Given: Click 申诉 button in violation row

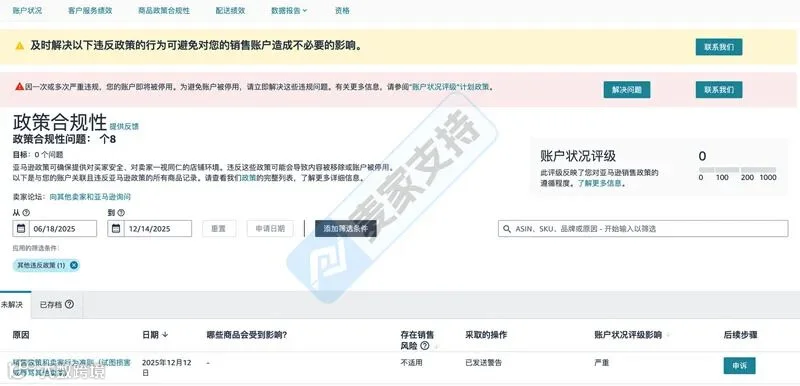Looking at the screenshot, I should (739, 366).
